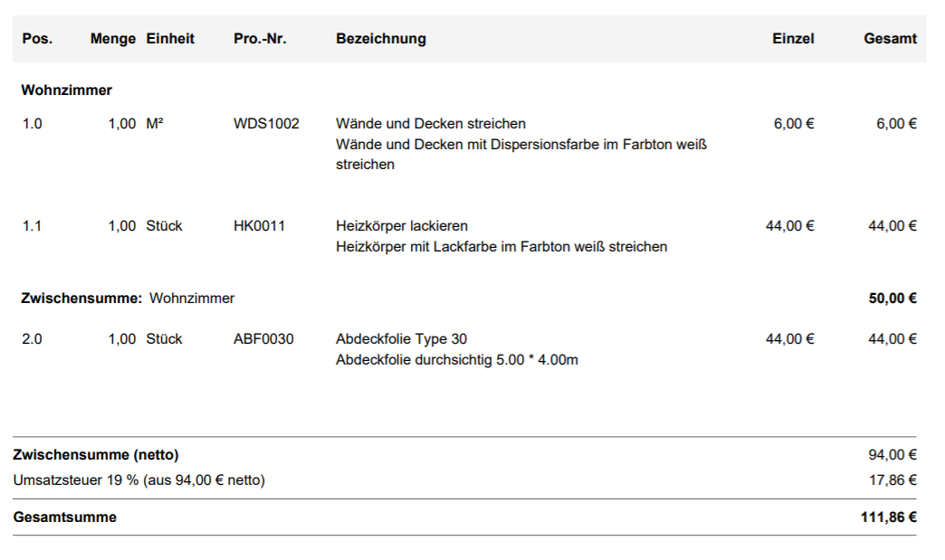Click the 111,86 € total amount
Image resolution: width=945 pixels, height=560 pixels.
tap(889, 517)
